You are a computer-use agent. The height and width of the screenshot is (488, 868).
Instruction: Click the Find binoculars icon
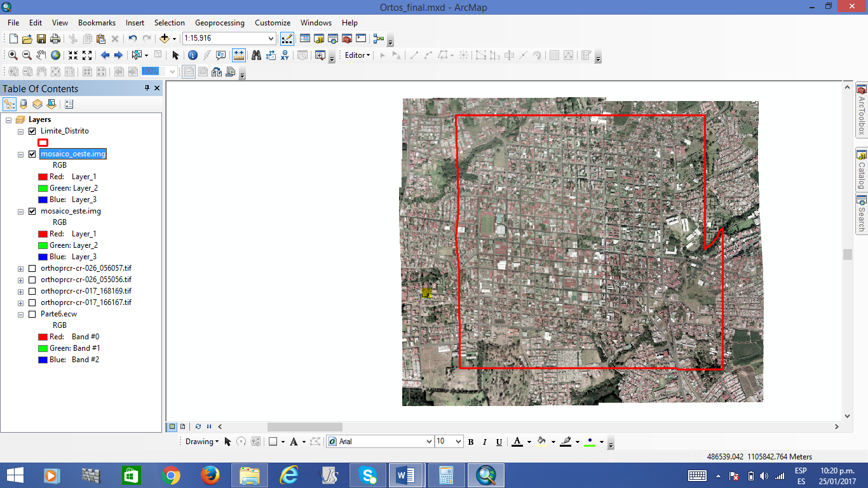point(256,55)
